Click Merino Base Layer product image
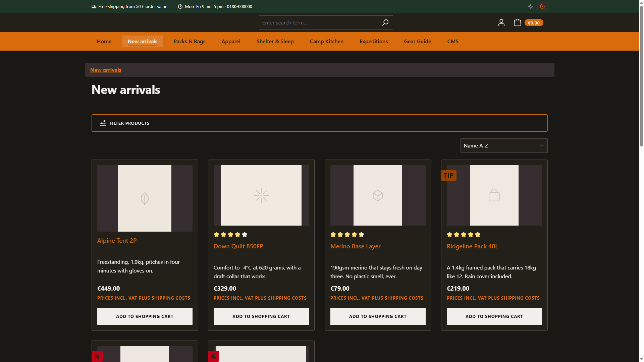 tap(378, 195)
